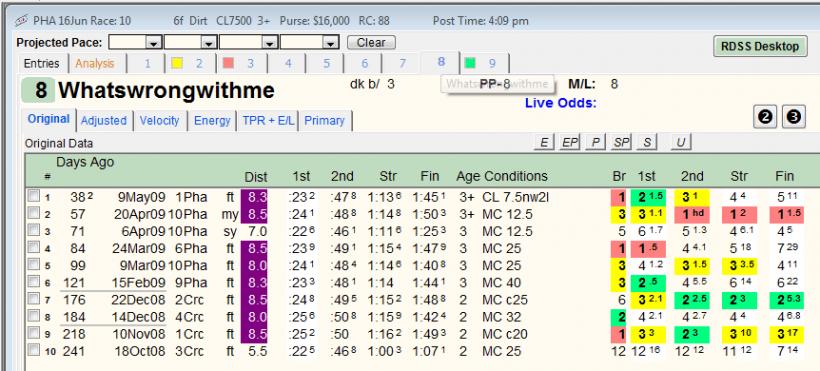Toggle checkbox for row 4 (24Mar09)

(33, 248)
